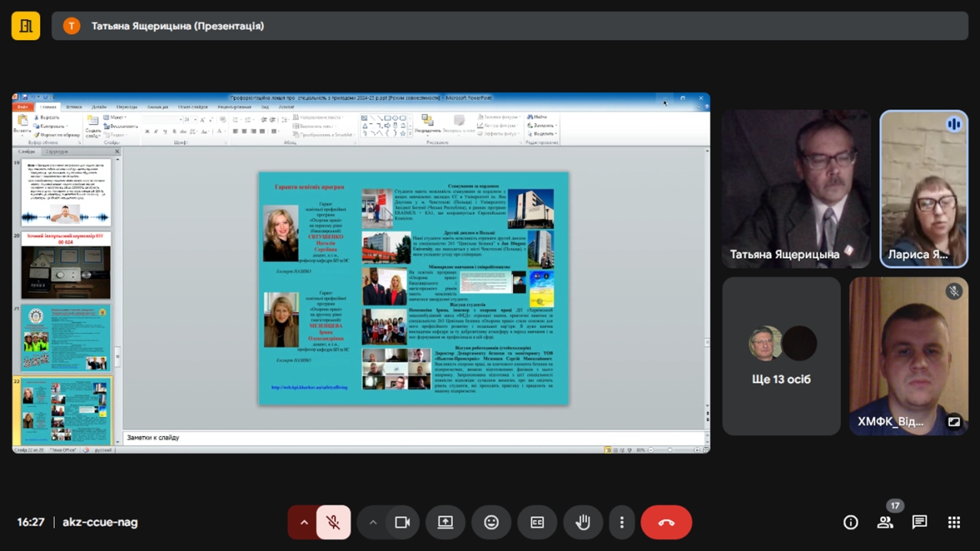Unmute the microphone

coord(334,522)
